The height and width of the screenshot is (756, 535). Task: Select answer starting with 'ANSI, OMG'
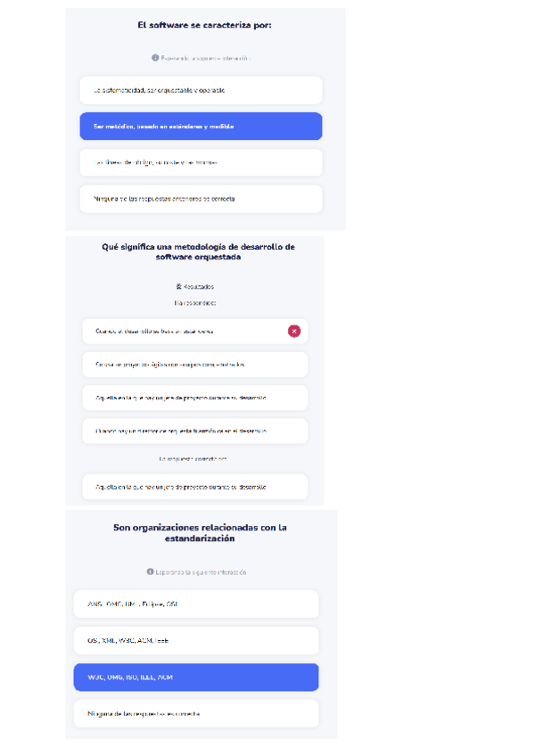point(195,604)
